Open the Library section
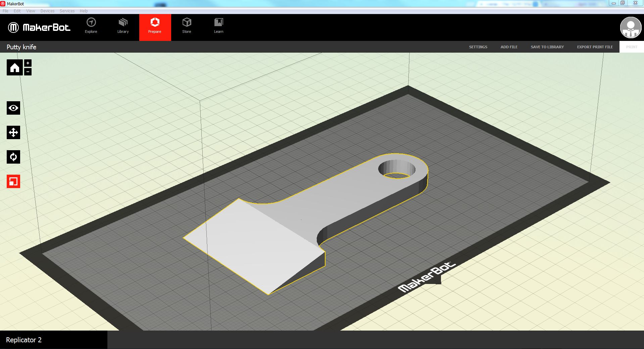Screen dimensions: 644x349 pyautogui.click(x=123, y=26)
